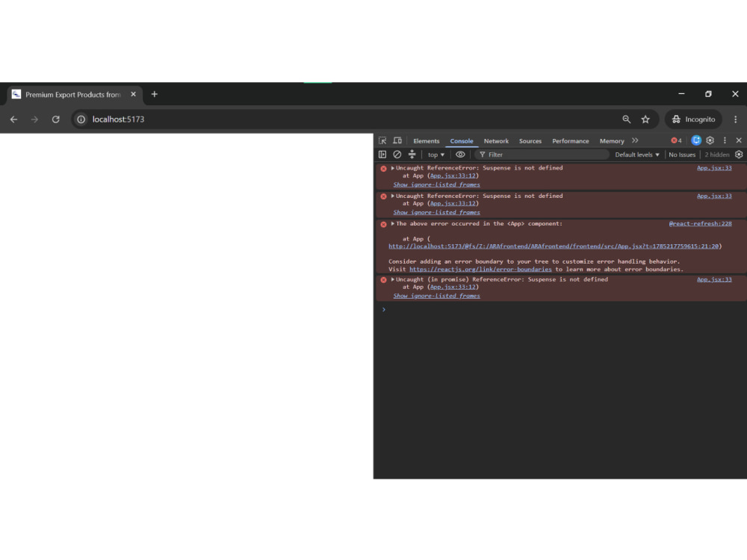747x560 pixels.
Task: Open the zoom magnifier in address bar
Action: [627, 119]
